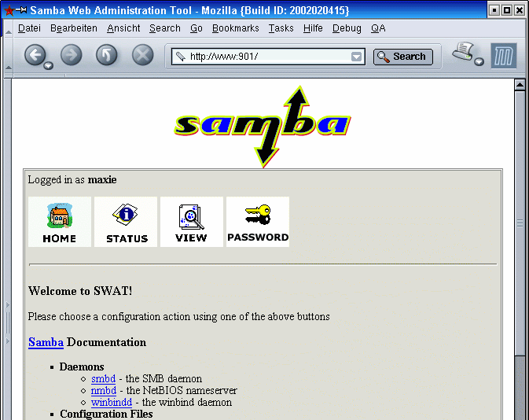The image size is (529, 420).
Task: Open the winbindd daemon link
Action: pos(112,403)
